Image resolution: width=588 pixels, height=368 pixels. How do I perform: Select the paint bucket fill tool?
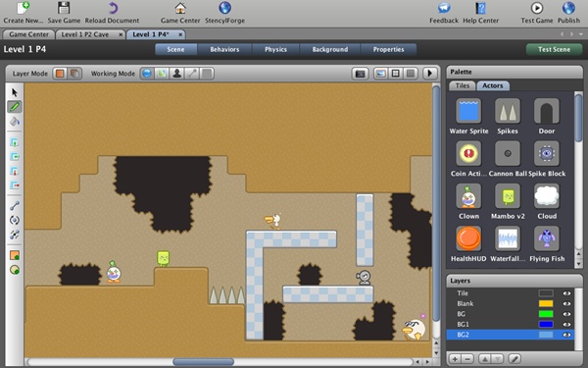tap(15, 122)
